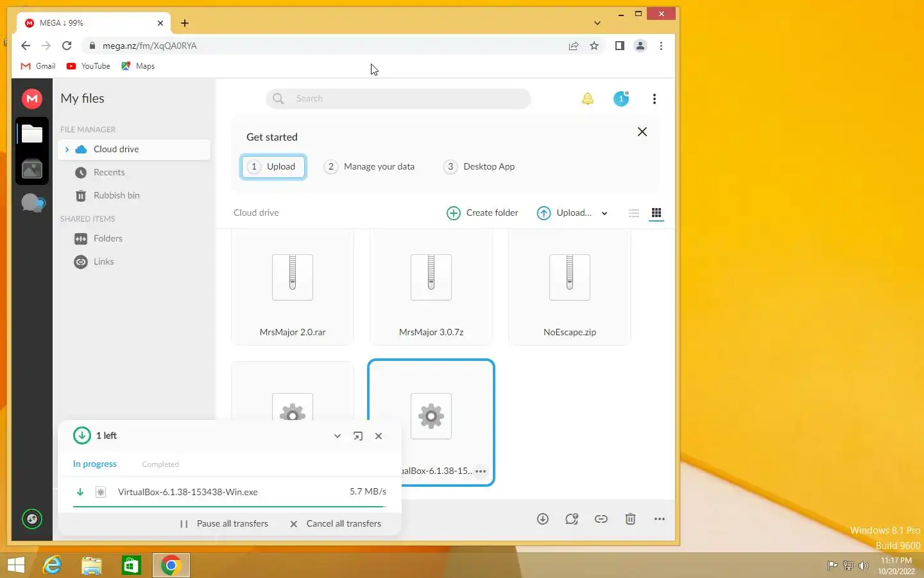Open the Cloud drive folder icon in left rail
924x578 pixels.
(x=32, y=134)
